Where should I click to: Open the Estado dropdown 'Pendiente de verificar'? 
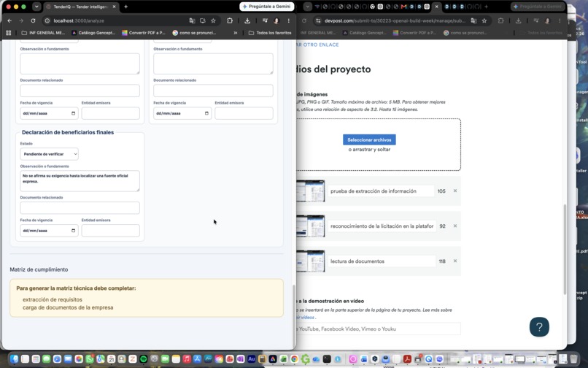(49, 154)
